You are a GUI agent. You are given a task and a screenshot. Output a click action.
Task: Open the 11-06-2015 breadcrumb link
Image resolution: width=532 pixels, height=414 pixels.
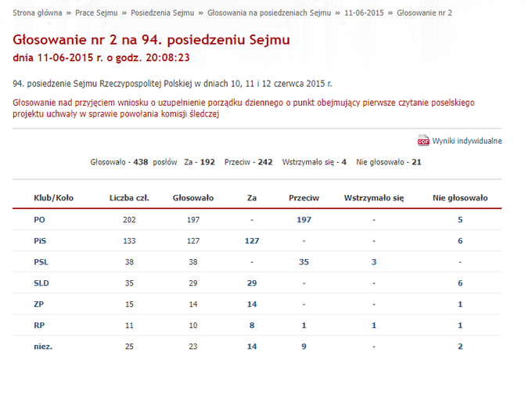364,13
